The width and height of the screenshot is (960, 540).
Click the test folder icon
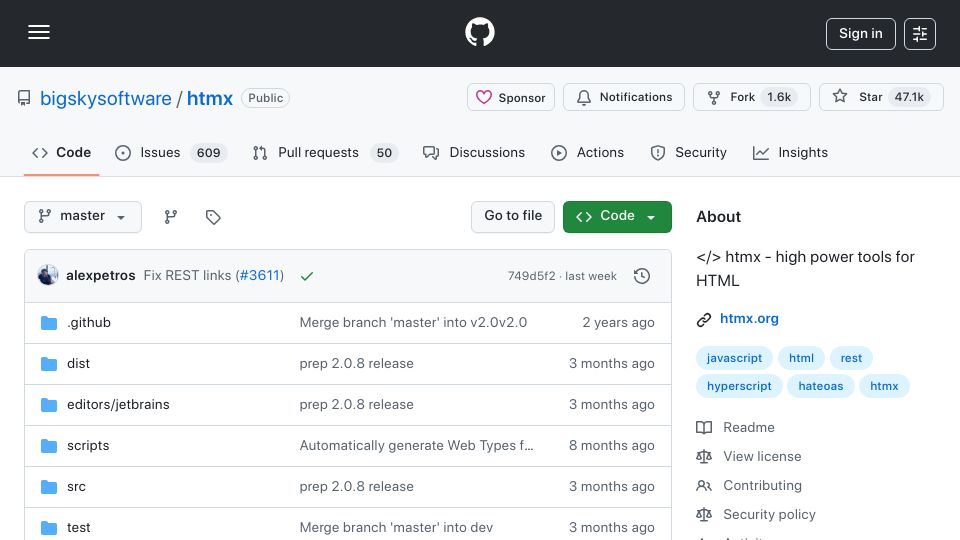click(x=49, y=527)
